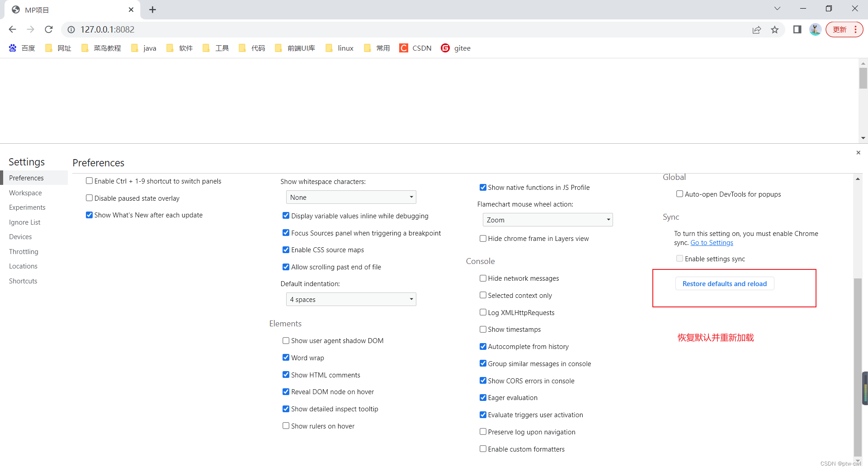The width and height of the screenshot is (868, 471).
Task: Click Preferences pane scroll-up arrow
Action: point(858,179)
